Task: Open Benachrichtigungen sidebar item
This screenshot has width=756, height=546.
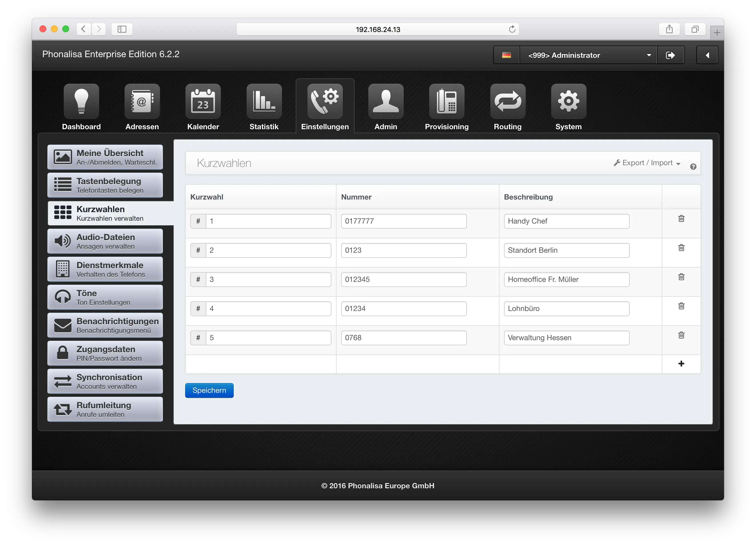Action: [x=105, y=325]
